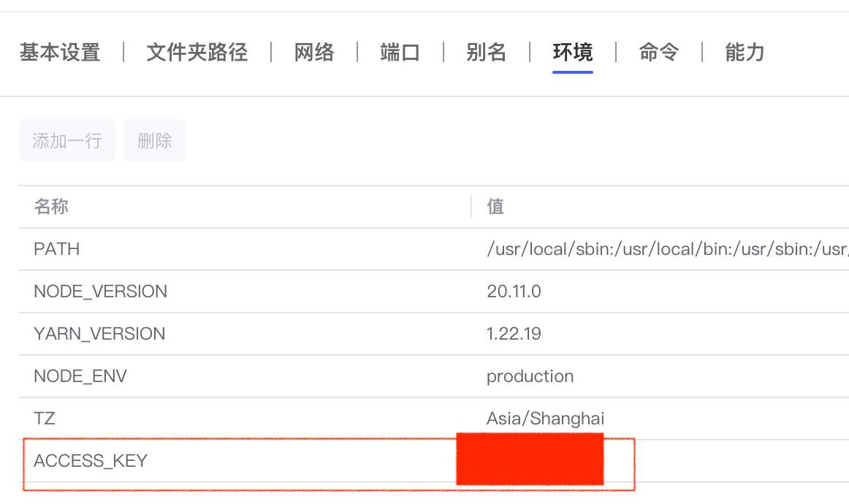
Task: Click the 值 column header
Action: (495, 207)
